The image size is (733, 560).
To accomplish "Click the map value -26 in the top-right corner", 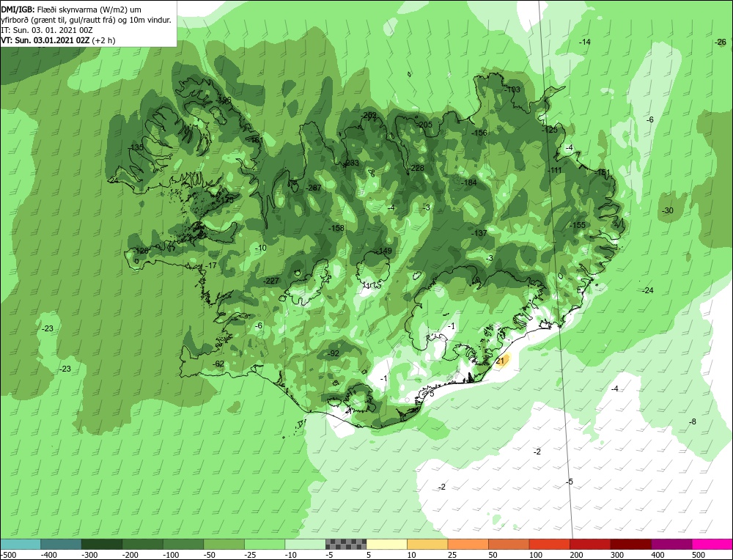I will coord(721,42).
